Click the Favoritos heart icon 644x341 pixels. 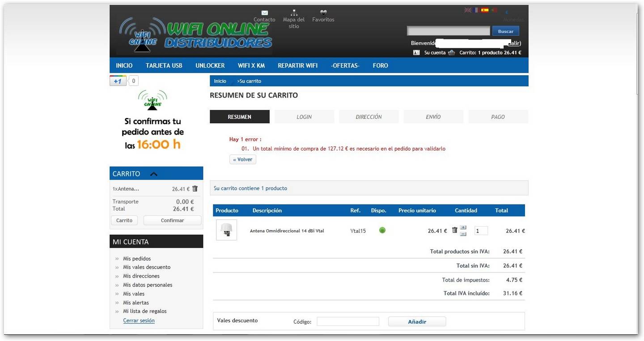coord(323,13)
